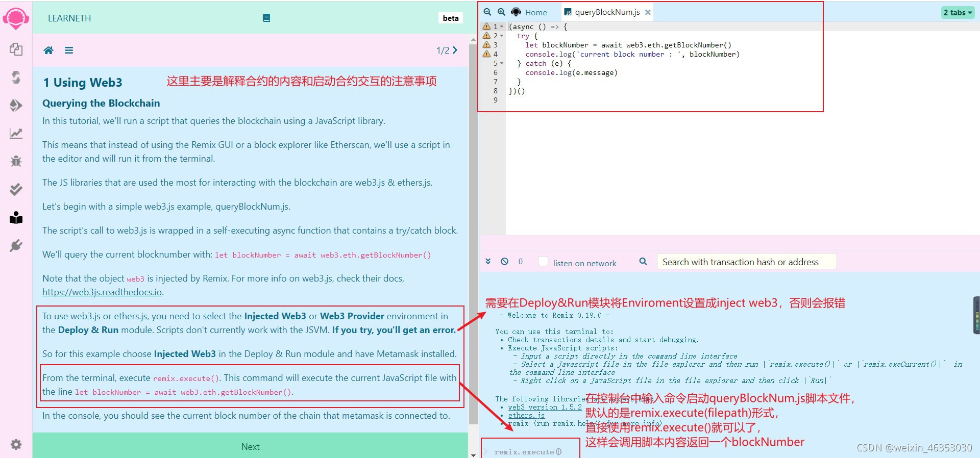Click the warning icon on line 4
This screenshot has width=980, height=458.
[x=486, y=54]
